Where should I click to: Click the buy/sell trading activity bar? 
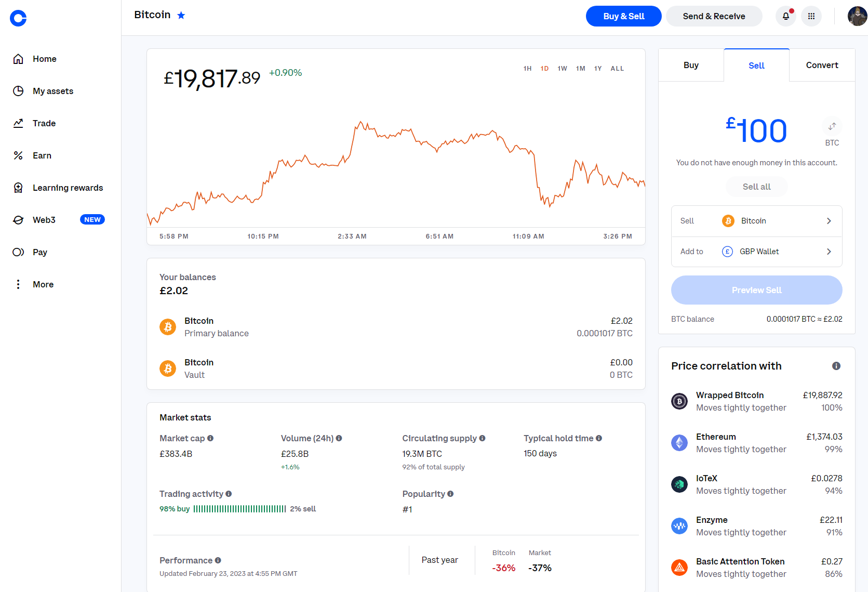click(x=239, y=509)
